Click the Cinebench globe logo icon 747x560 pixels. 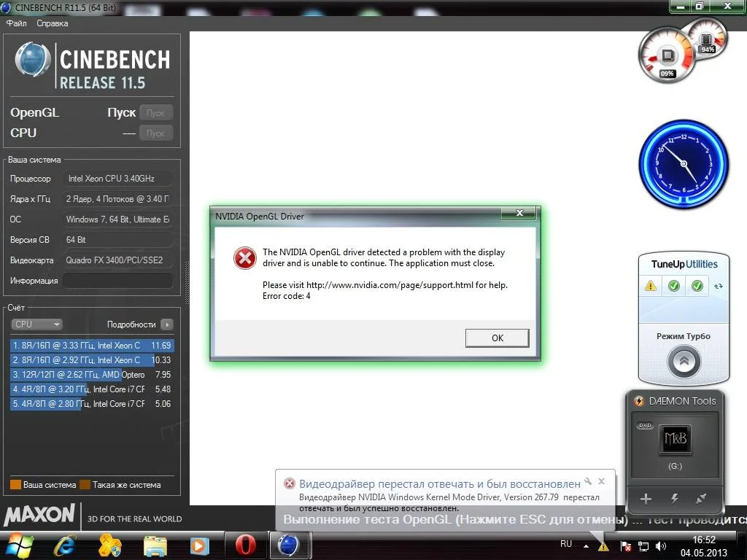click(32, 60)
